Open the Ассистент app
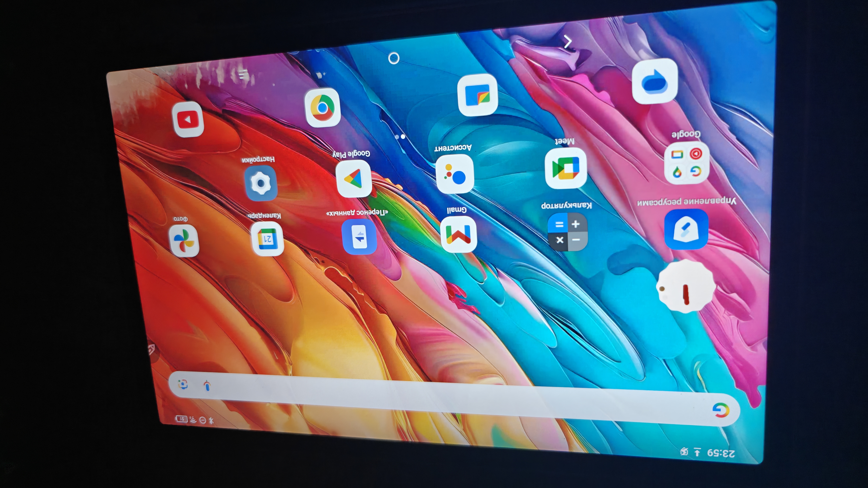Image resolution: width=868 pixels, height=488 pixels. 455,175
